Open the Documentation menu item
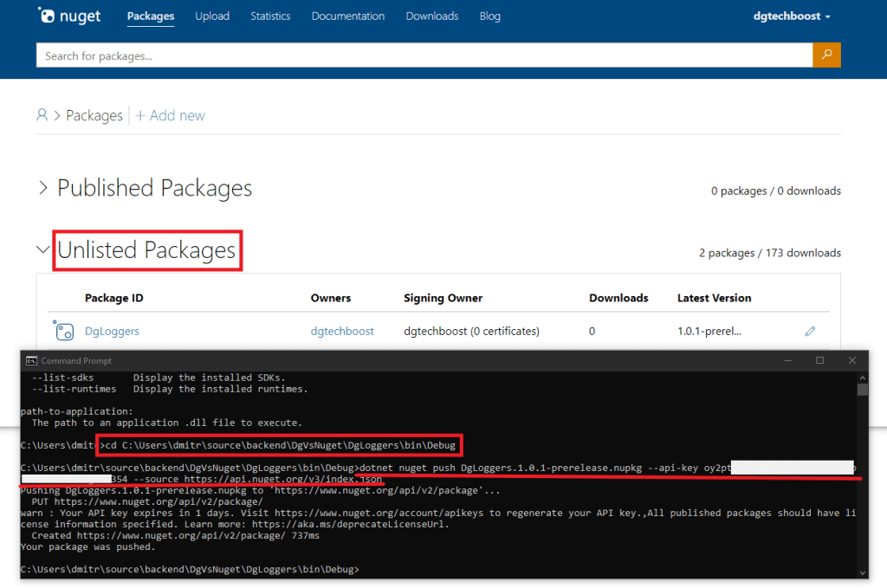The image size is (887, 588). pyautogui.click(x=349, y=16)
